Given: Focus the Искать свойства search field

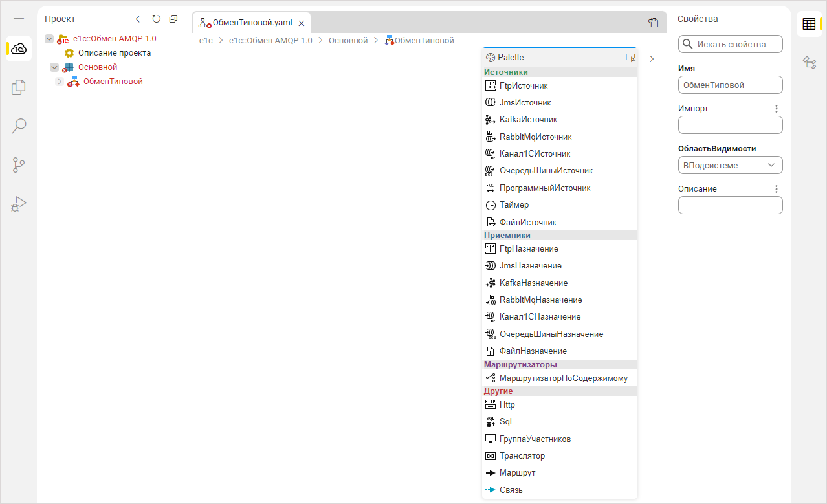Looking at the screenshot, I should point(731,44).
